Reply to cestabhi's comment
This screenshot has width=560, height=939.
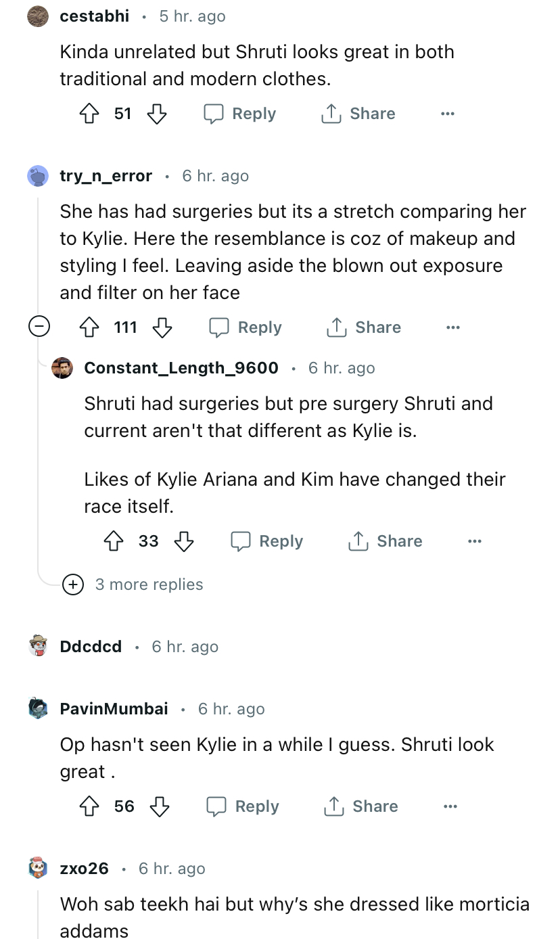point(240,114)
